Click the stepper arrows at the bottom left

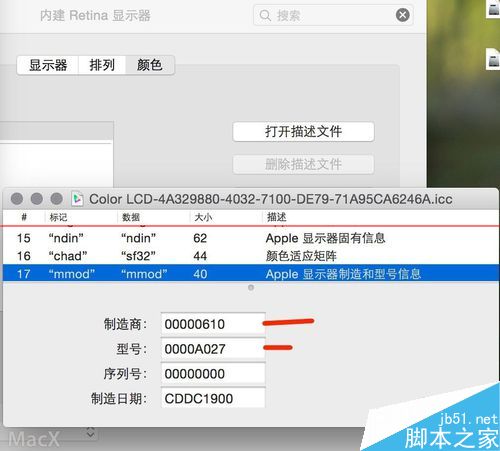pos(90,433)
